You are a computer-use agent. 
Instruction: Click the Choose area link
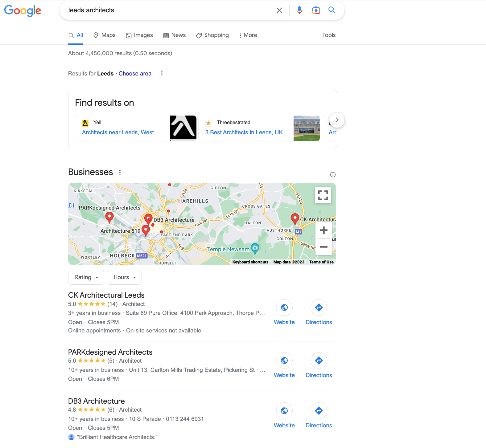coord(135,74)
